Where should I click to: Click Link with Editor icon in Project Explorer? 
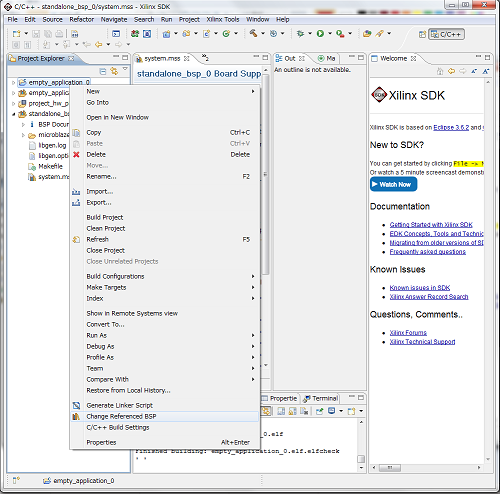[114, 71]
